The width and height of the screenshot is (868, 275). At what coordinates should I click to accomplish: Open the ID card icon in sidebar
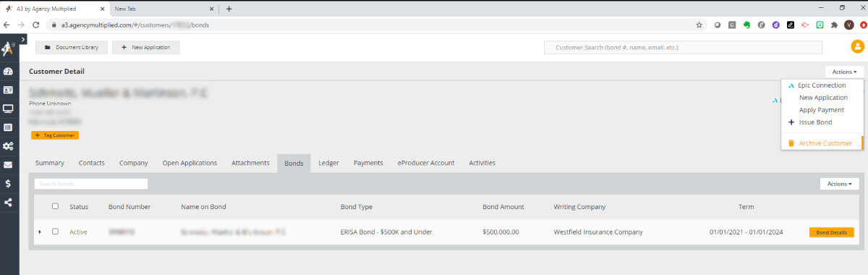[x=8, y=90]
